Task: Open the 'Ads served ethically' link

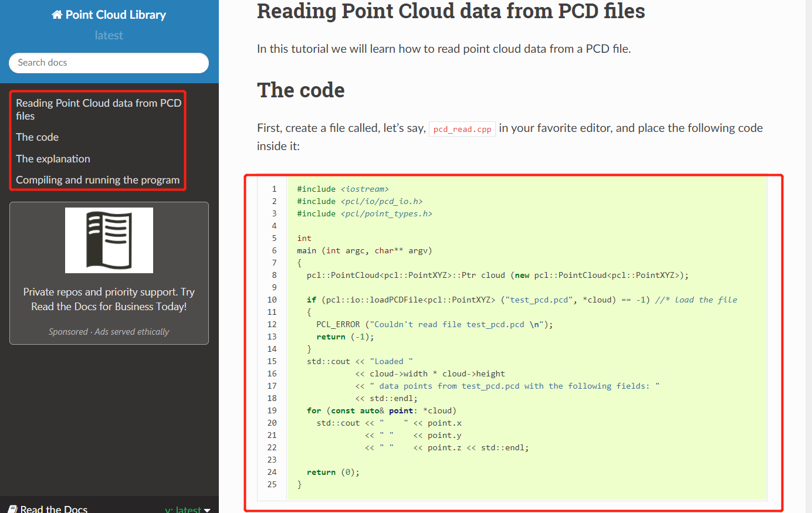Action: pyautogui.click(x=132, y=332)
